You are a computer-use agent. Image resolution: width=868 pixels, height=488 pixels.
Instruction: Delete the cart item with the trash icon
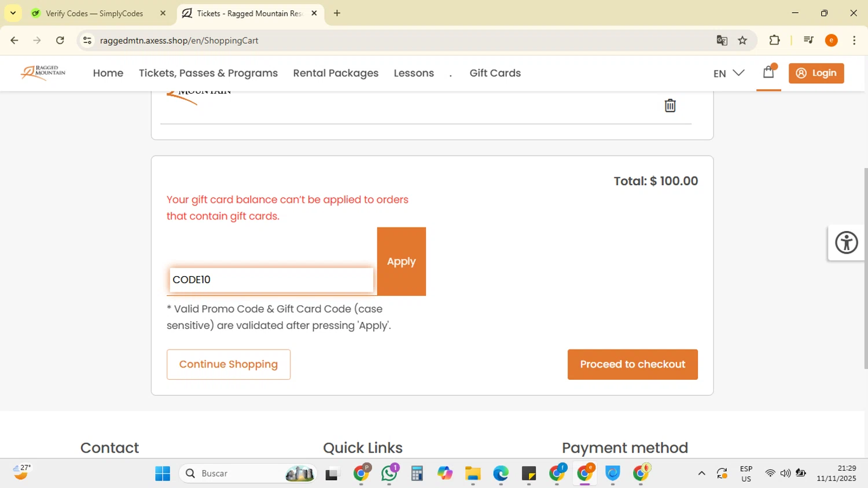click(670, 105)
